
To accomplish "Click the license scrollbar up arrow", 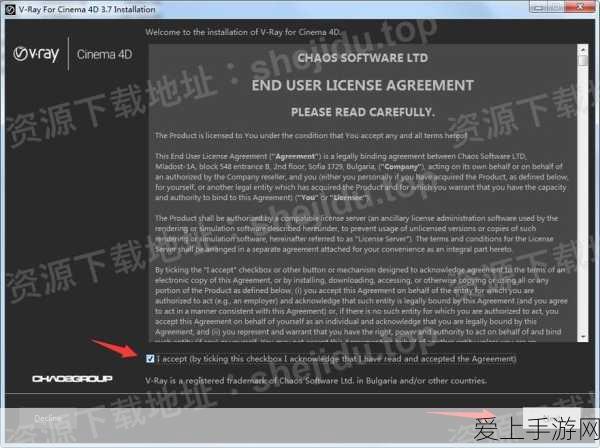I will click(x=583, y=49).
